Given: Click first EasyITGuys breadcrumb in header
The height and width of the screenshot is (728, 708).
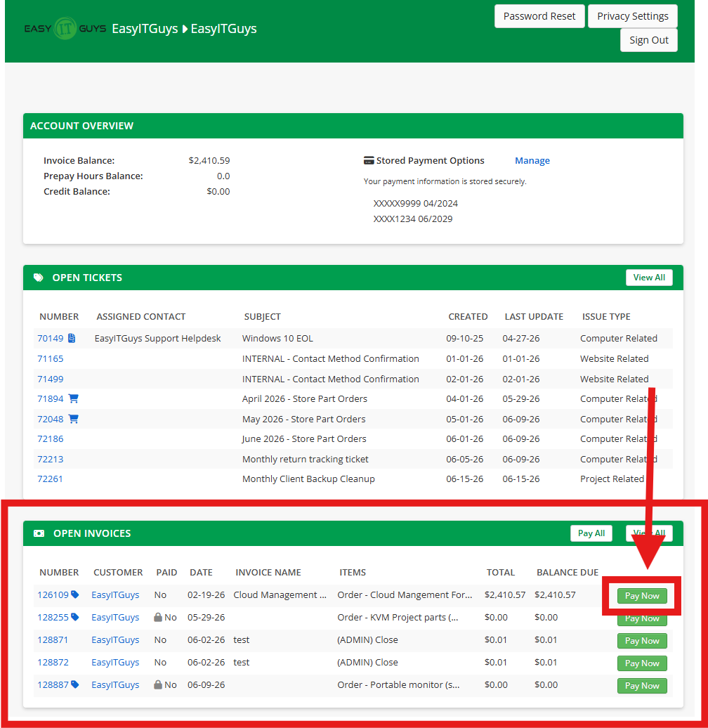Looking at the screenshot, I should [145, 29].
